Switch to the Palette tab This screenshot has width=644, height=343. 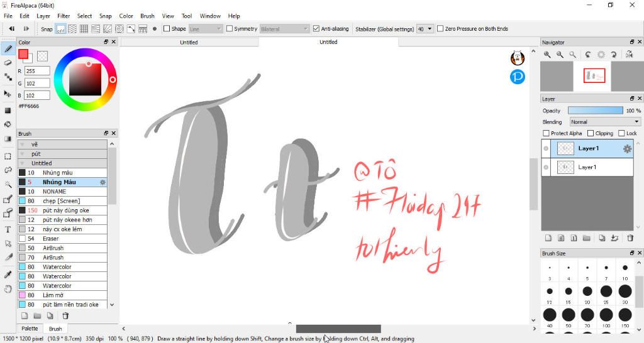pos(30,329)
